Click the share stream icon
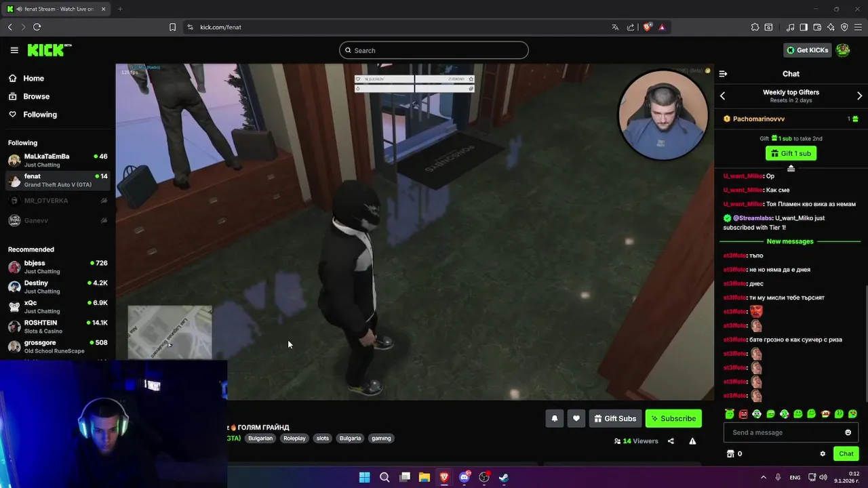868x488 pixels. (671, 441)
